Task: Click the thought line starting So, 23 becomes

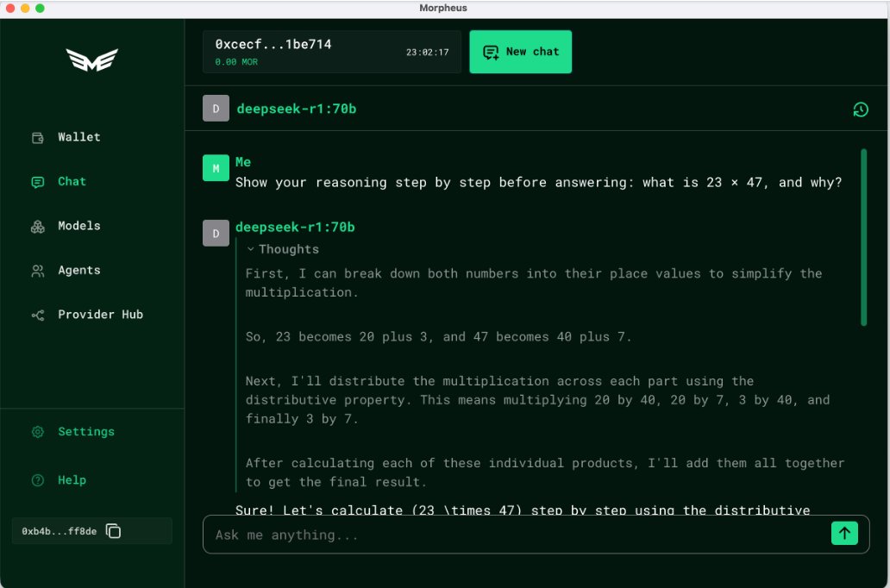Action: coord(438,336)
